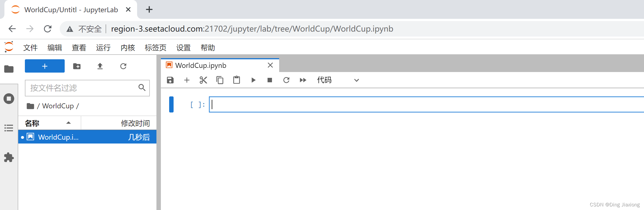Select the WorldCup.i... file row
Viewport: 644px width, 210px height.
pos(87,137)
